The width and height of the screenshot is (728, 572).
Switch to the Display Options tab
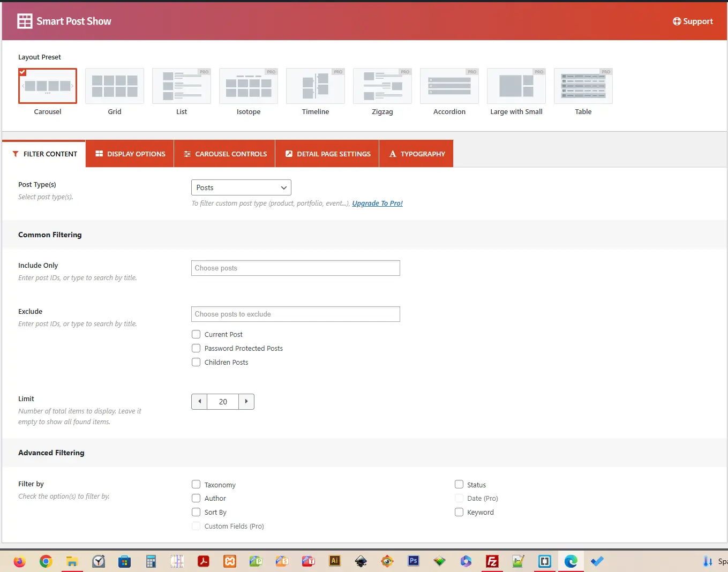(130, 154)
